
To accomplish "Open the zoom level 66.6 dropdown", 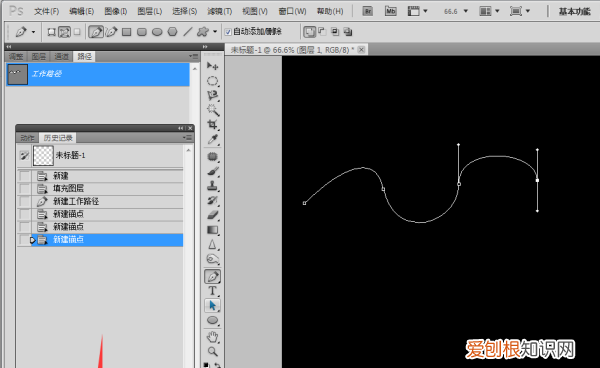I will [466, 11].
